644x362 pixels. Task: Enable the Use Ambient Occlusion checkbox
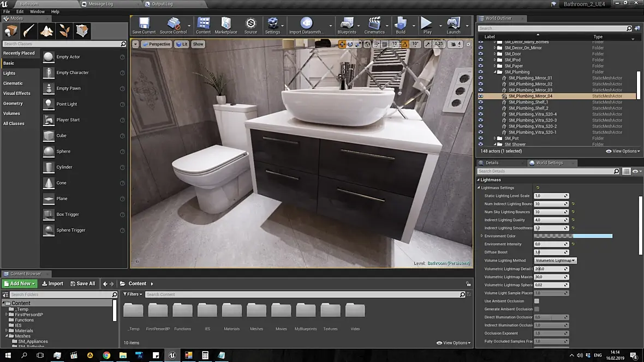(x=536, y=301)
